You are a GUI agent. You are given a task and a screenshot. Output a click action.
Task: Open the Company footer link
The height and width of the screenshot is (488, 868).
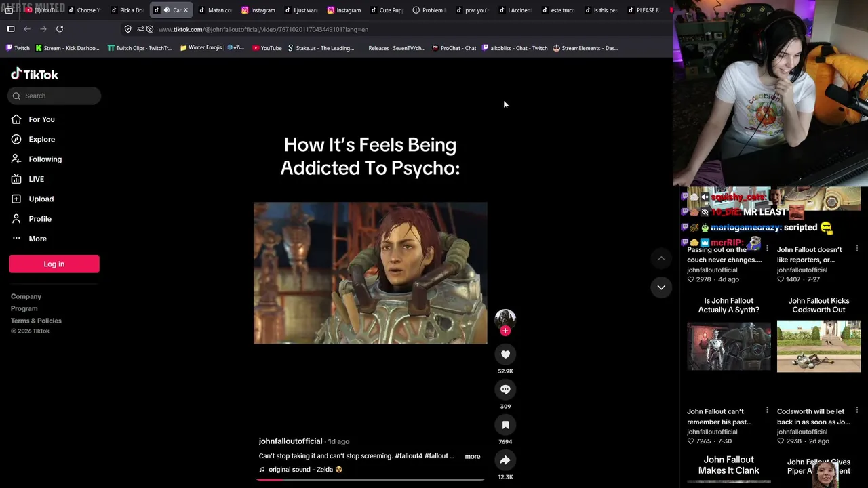[26, 296]
